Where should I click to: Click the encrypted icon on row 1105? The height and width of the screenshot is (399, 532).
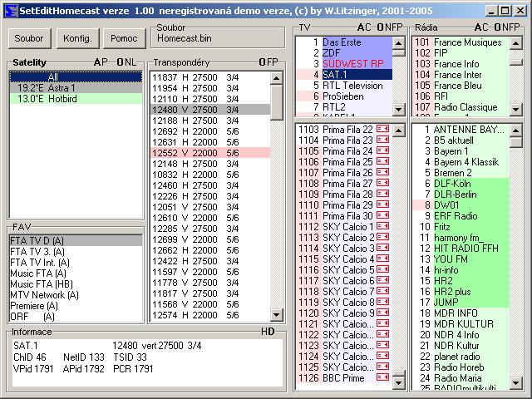point(382,150)
